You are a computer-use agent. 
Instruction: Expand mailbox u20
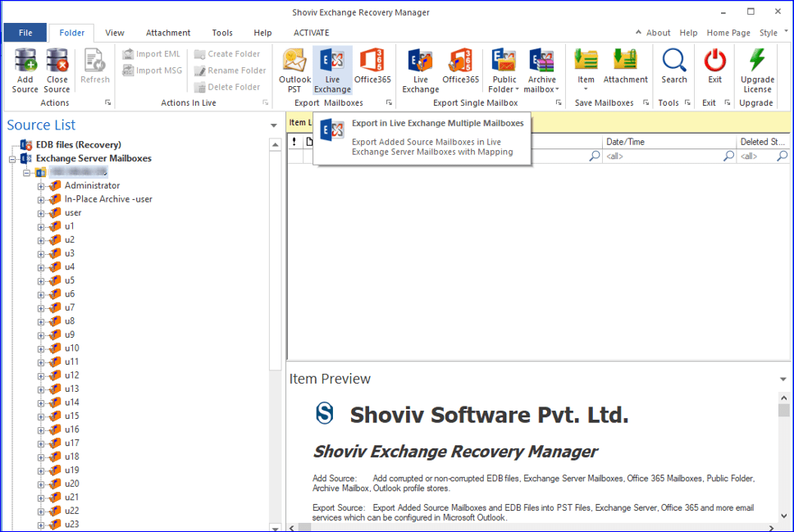coord(40,484)
